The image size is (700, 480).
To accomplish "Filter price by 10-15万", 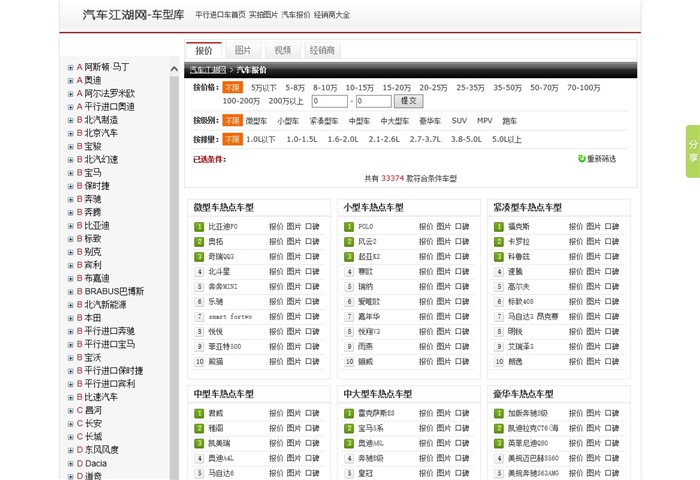I will pyautogui.click(x=359, y=88).
